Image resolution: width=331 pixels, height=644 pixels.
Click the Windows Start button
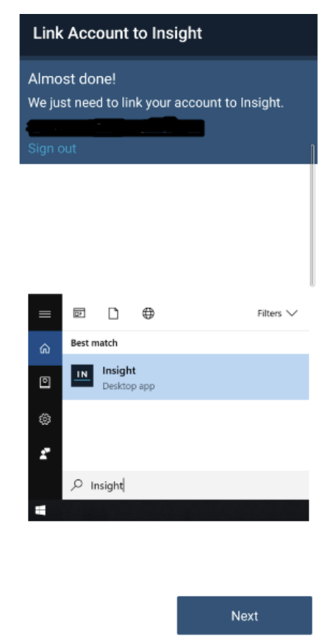(40, 510)
